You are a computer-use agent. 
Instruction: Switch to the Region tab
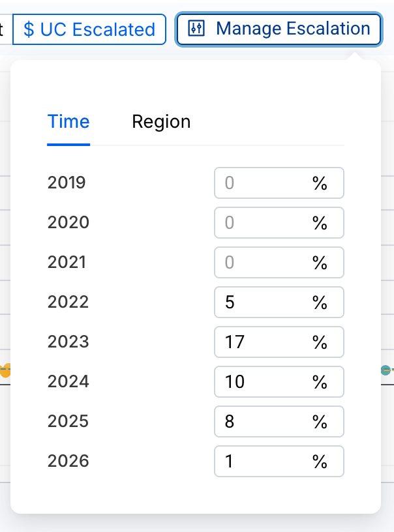[161, 121]
